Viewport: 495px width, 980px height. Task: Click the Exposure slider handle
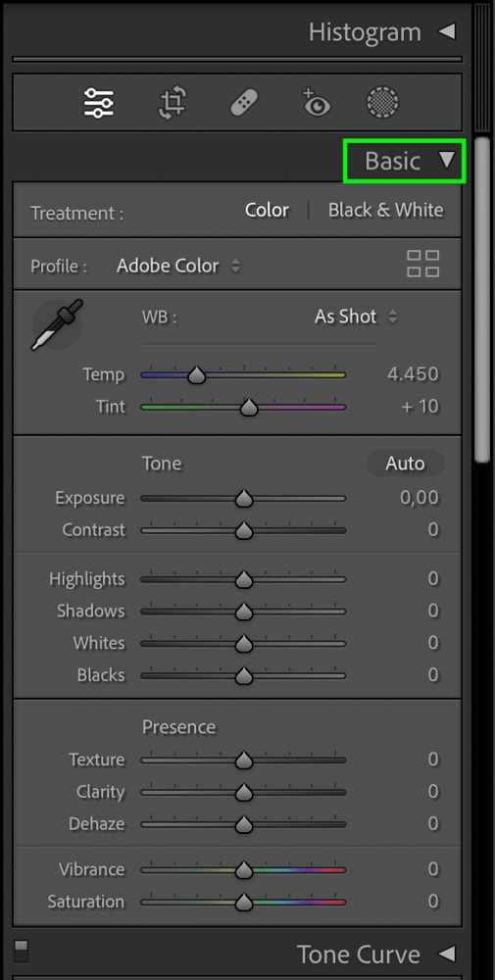click(244, 498)
